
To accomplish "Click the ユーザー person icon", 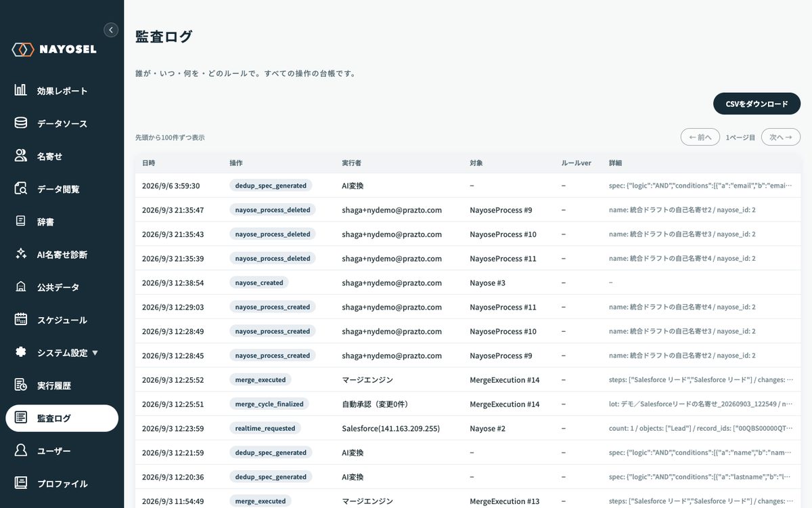I will tap(21, 450).
